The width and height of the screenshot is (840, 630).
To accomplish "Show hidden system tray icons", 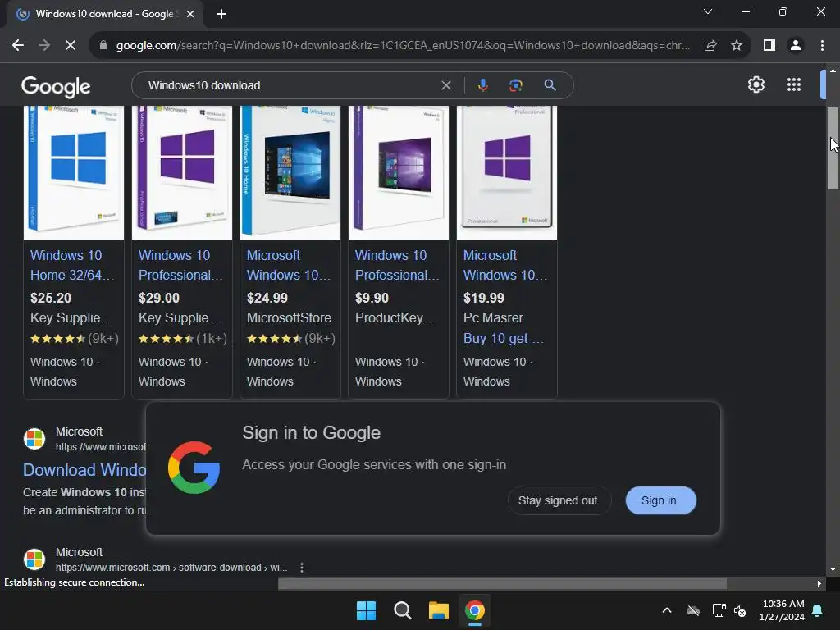I will [666, 610].
